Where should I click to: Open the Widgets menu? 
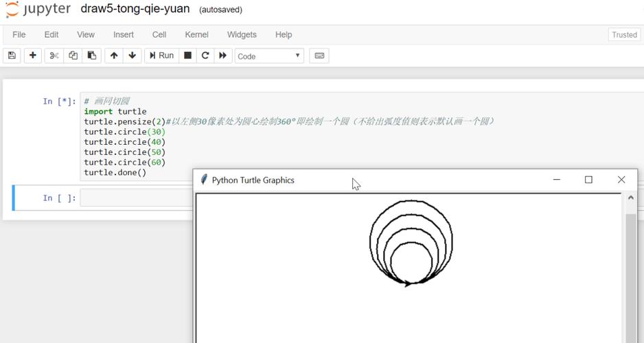pos(242,35)
